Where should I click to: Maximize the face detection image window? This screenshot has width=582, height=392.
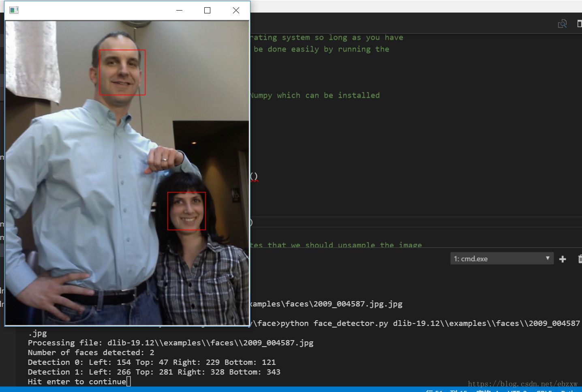click(x=208, y=10)
